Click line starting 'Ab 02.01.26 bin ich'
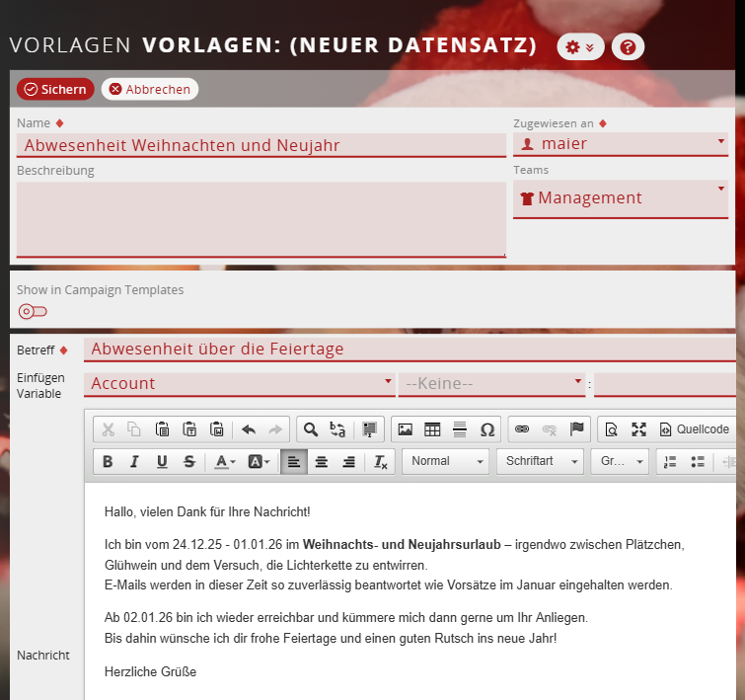The height and width of the screenshot is (700, 745). point(346,617)
